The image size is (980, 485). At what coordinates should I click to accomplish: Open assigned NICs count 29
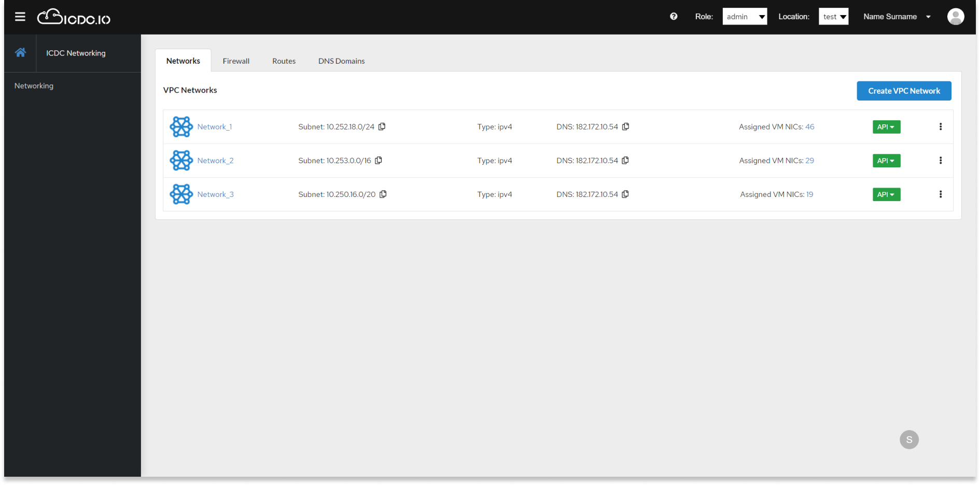click(x=809, y=161)
